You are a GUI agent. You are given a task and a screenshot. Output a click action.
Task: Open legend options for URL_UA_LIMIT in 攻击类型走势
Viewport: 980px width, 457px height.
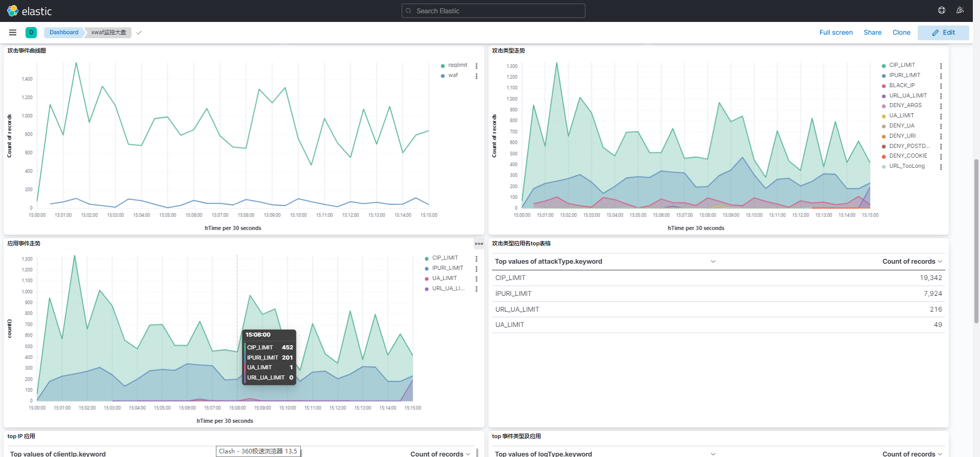(941, 96)
